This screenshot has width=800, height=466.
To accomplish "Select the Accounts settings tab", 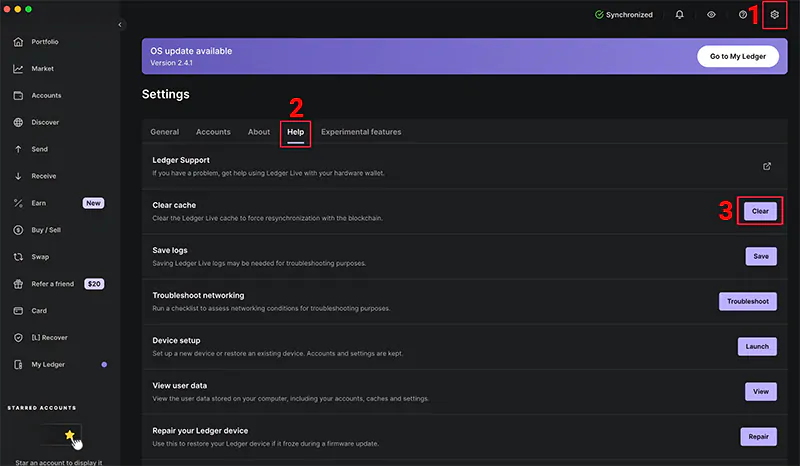I will [x=213, y=132].
